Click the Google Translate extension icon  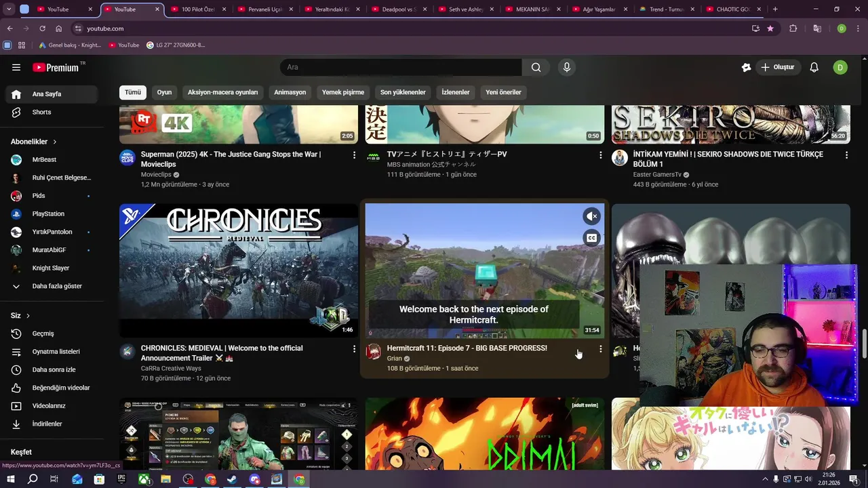[817, 28]
